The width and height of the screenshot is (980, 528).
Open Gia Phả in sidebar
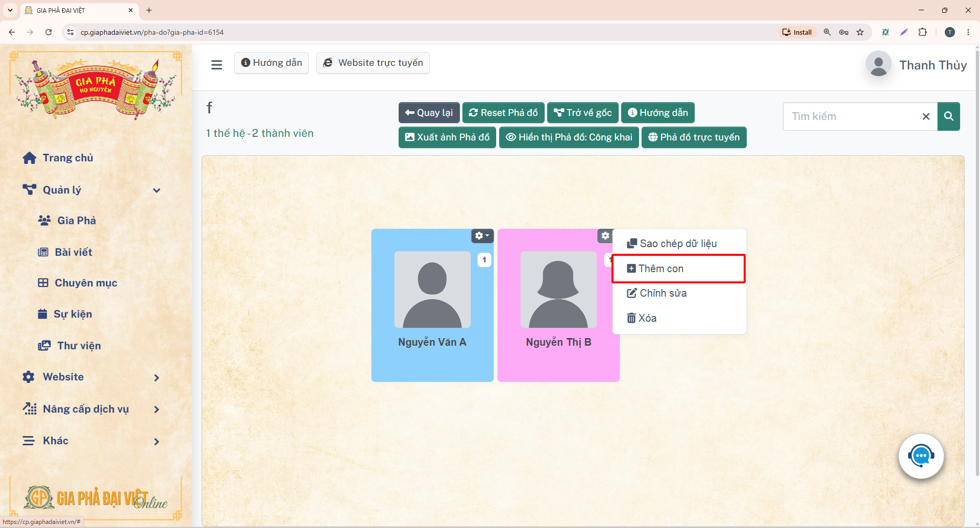[x=67, y=221]
